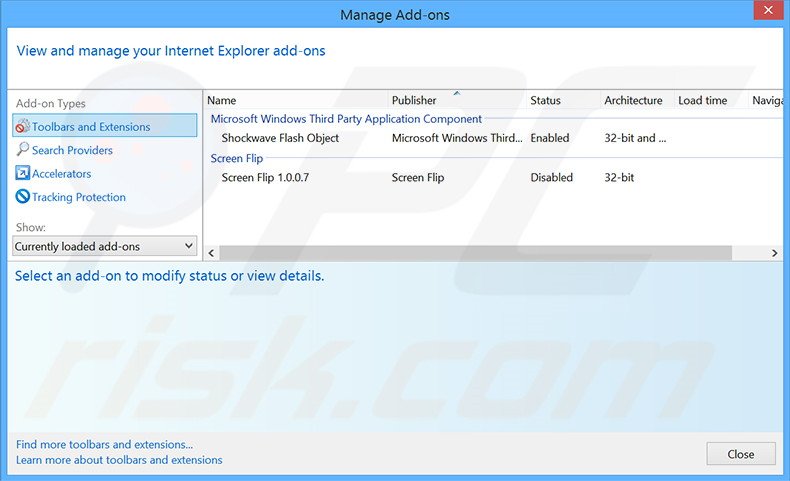The height and width of the screenshot is (481, 790).
Task: Open the Currently loaded add-ons dropdown
Action: coord(105,246)
